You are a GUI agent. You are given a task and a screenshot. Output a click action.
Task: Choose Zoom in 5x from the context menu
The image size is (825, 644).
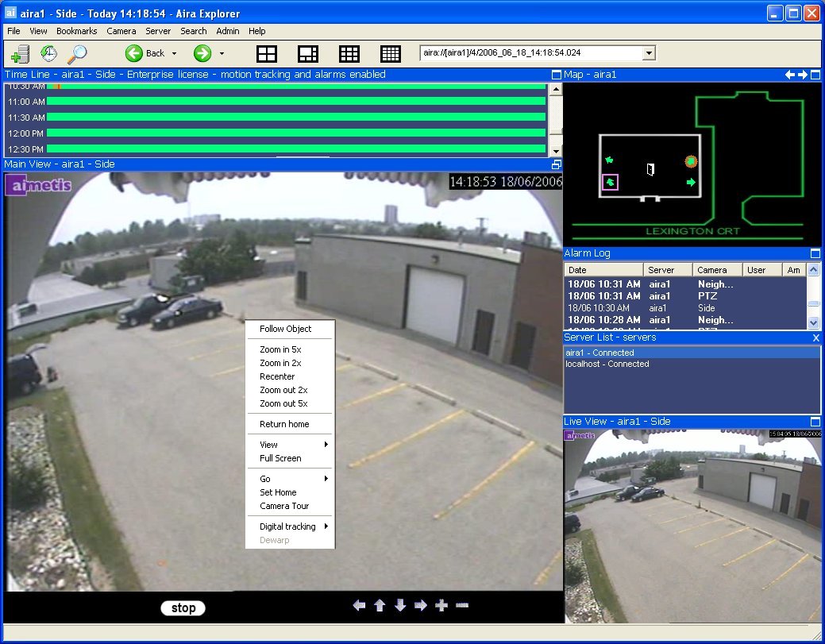tap(291, 349)
